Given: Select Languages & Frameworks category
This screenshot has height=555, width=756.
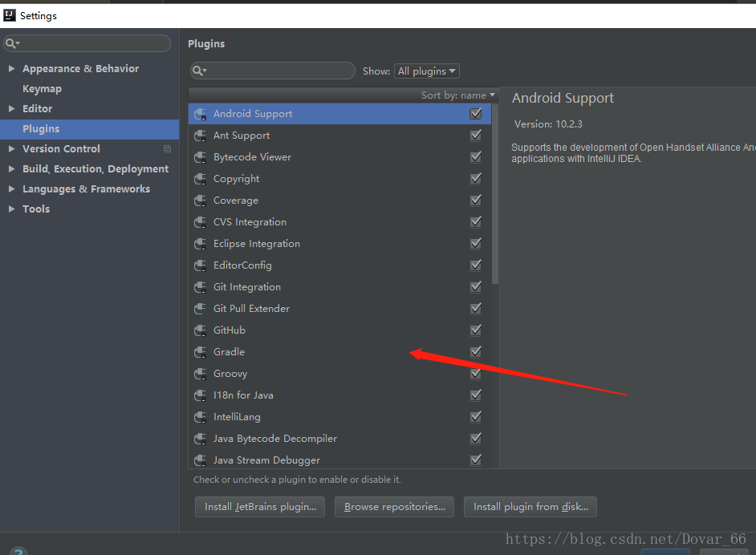Looking at the screenshot, I should coord(87,189).
